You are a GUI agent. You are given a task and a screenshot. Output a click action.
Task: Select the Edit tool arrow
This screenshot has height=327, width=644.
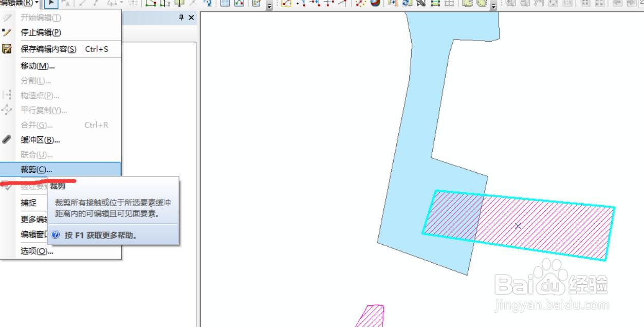[50, 4]
